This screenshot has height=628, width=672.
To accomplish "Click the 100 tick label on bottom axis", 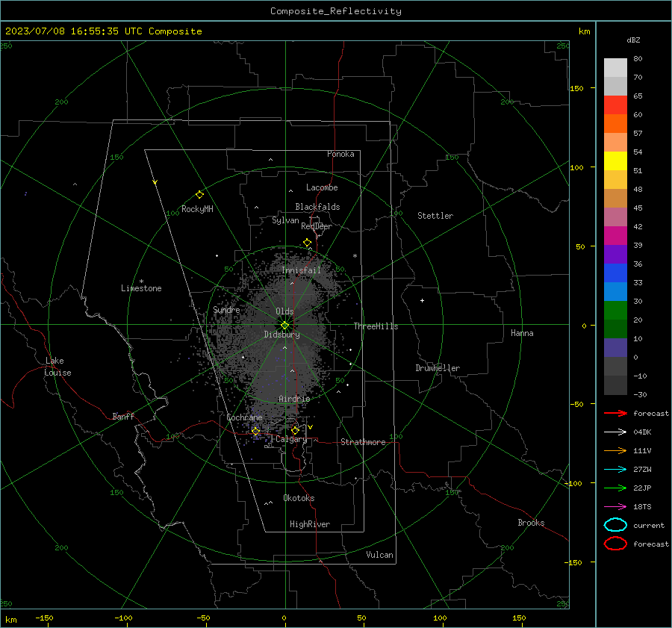I will coord(440,618).
